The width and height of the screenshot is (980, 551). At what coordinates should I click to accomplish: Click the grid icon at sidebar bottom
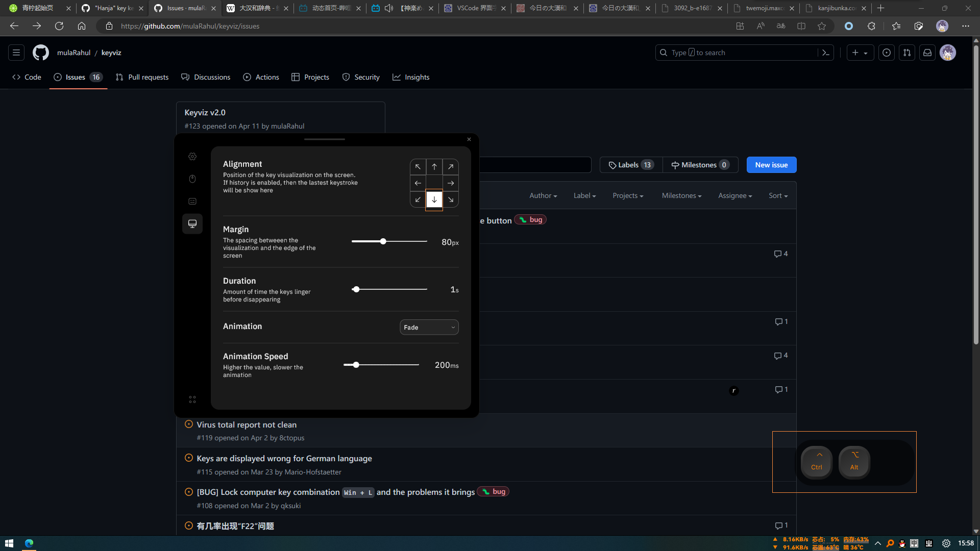[192, 399]
